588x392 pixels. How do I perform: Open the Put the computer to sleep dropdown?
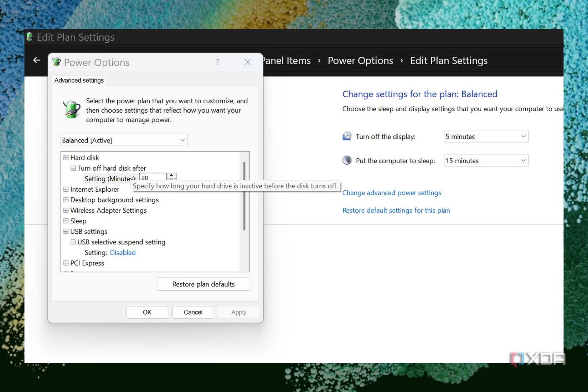(x=486, y=161)
